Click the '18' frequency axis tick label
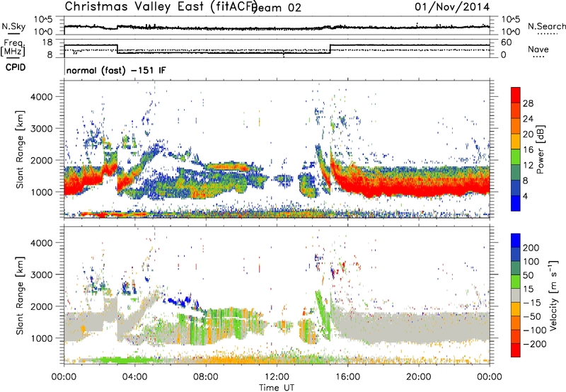The width and height of the screenshot is (566, 392). pos(47,42)
